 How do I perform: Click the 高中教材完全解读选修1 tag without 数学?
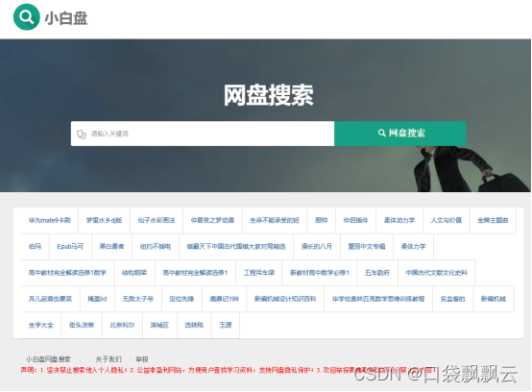coord(195,273)
